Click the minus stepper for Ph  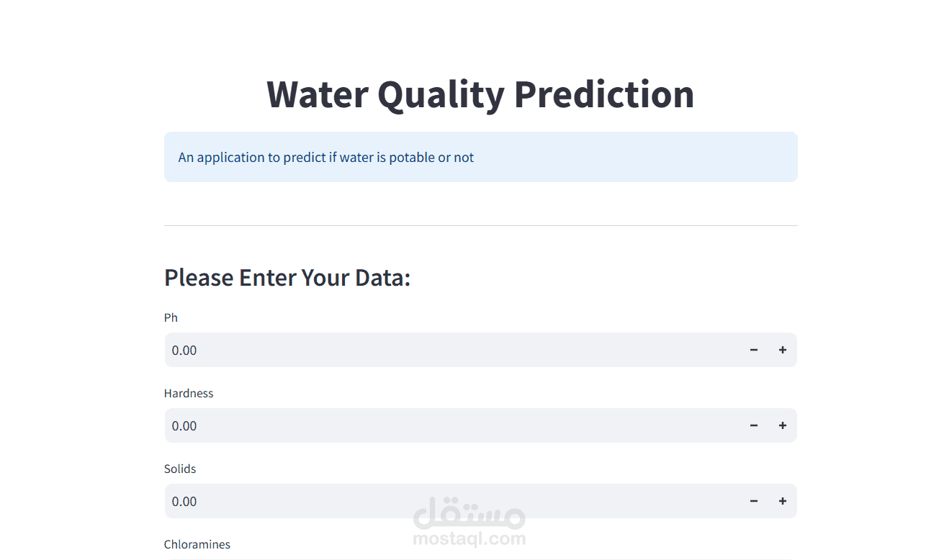coord(753,350)
